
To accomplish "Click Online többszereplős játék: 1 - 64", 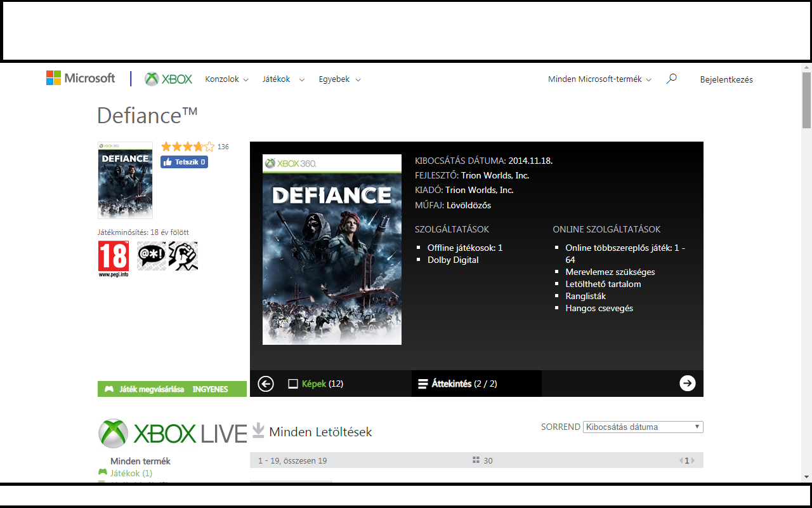I will pos(625,253).
